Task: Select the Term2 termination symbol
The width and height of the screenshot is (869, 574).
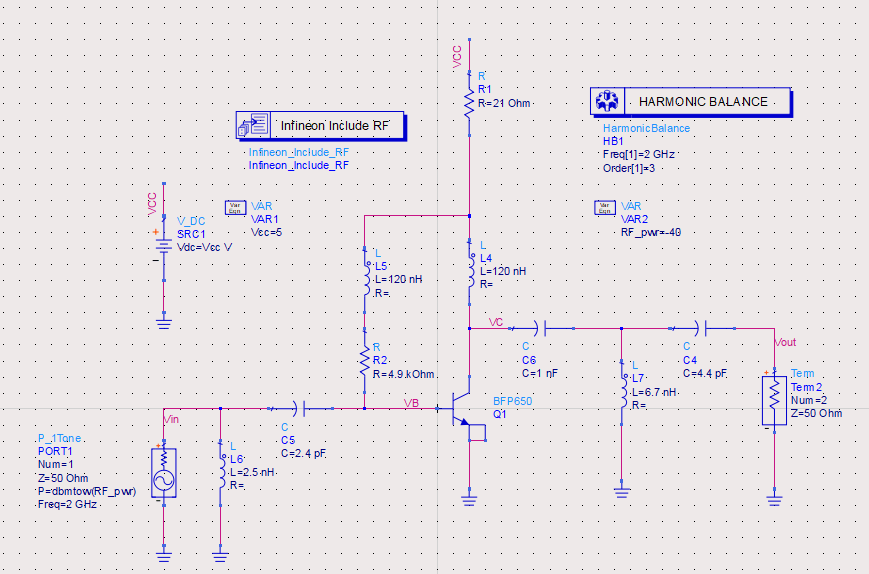Action: (x=774, y=400)
